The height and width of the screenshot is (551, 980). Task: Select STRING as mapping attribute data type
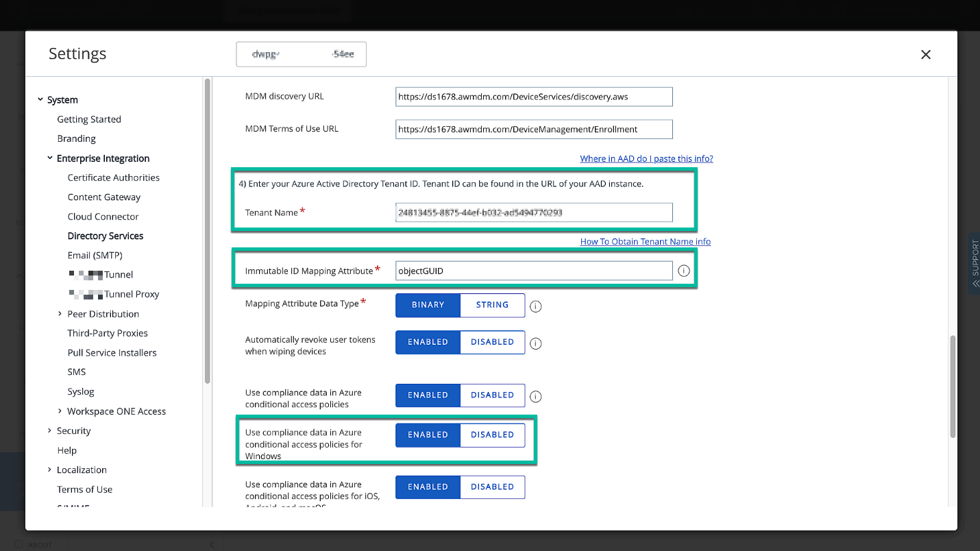tap(492, 305)
